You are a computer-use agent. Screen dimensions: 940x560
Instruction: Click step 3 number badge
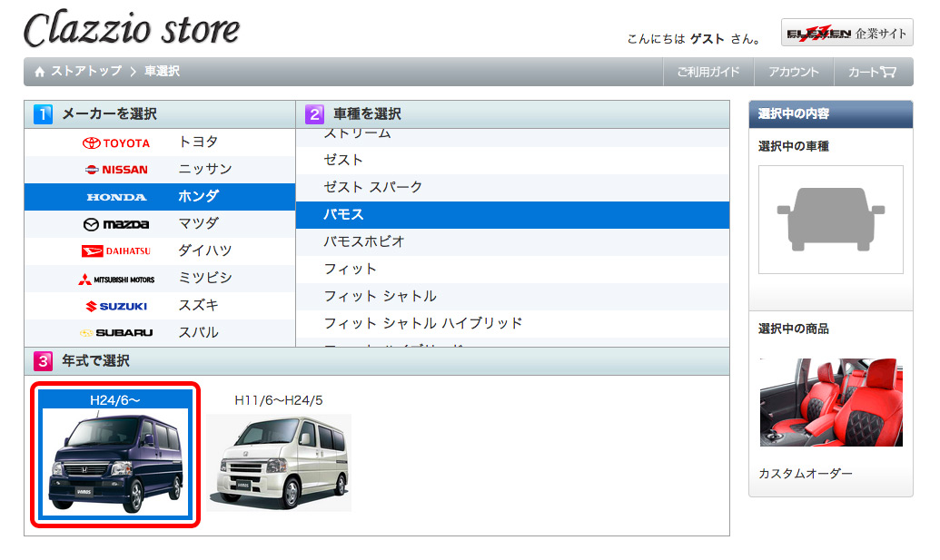point(44,361)
